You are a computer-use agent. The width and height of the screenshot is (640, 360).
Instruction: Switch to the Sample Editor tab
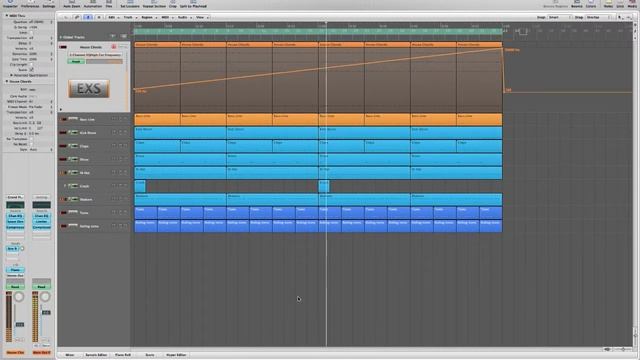pos(96,355)
